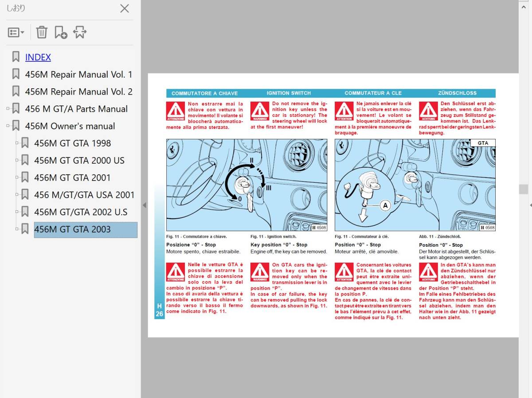532x398 pixels.
Task: Open the INDEX bookmark link
Action: [x=38, y=57]
